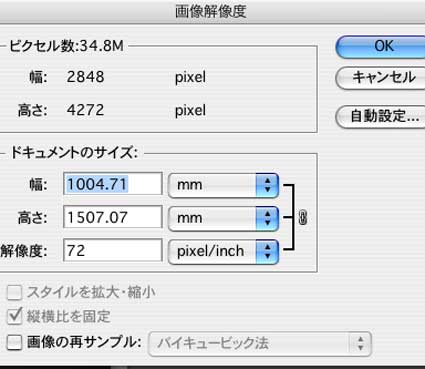Click the OK button
The image size is (425, 369).
[381, 46]
